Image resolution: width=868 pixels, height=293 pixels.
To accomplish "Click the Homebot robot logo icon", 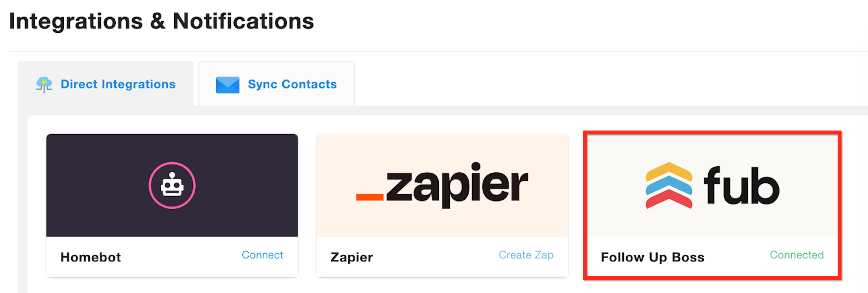I will 172,185.
